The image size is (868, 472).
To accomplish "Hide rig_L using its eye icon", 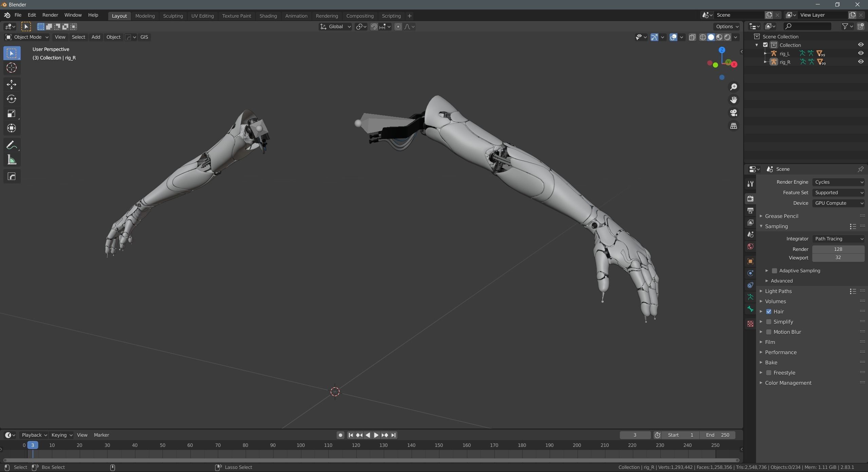I will (x=861, y=53).
